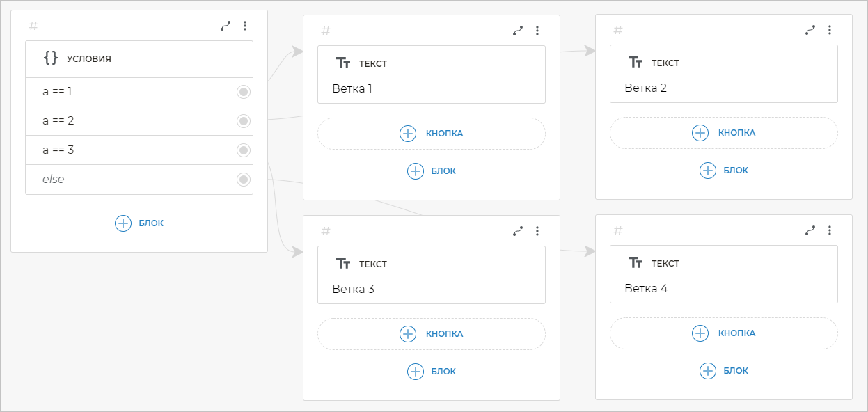Open the three-dot menu of the Ветка 2 card

[x=830, y=30]
